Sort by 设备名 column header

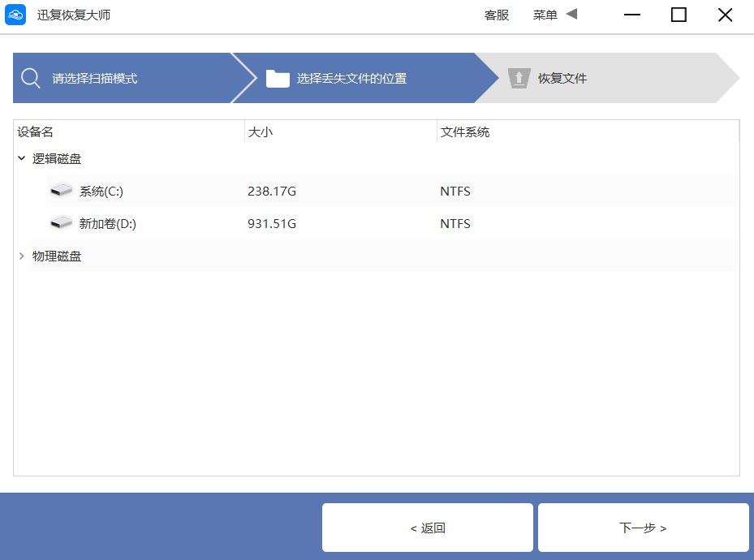(35, 132)
